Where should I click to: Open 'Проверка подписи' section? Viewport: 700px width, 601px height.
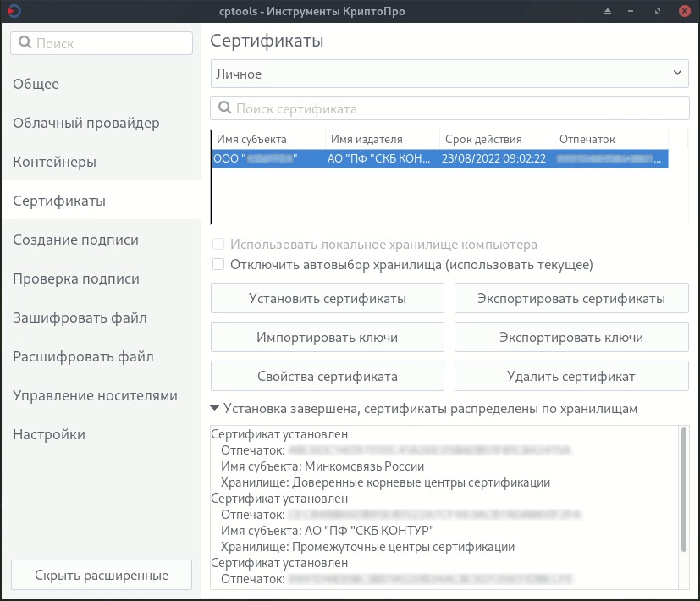click(102, 278)
